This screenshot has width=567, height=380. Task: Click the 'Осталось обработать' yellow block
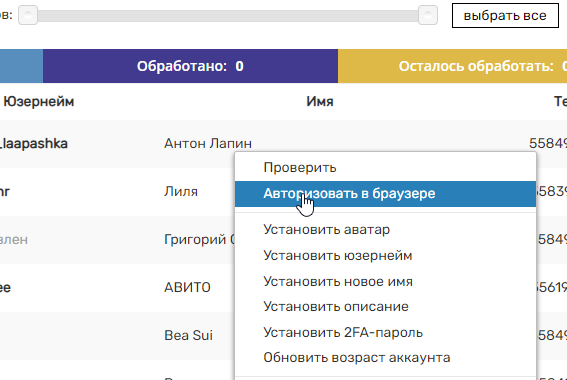[452, 66]
